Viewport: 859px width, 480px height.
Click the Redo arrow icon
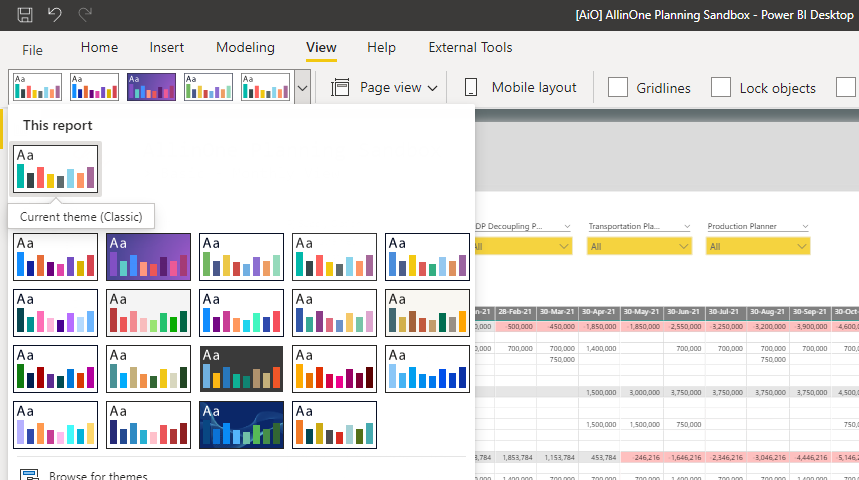pos(84,14)
